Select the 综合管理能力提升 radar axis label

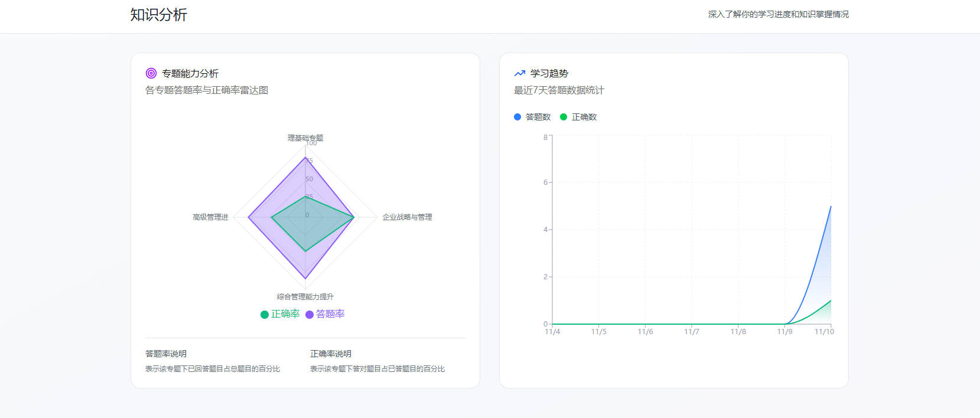305,297
